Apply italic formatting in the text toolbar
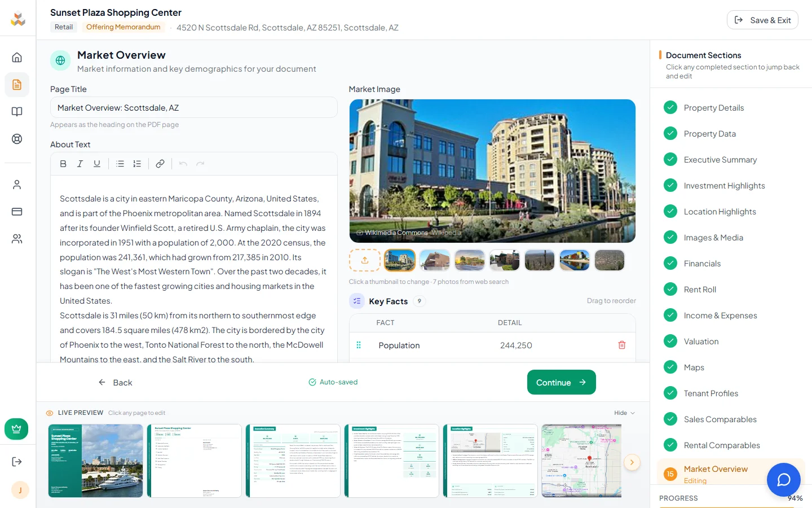Screen dimensions: 812x508 pos(80,163)
